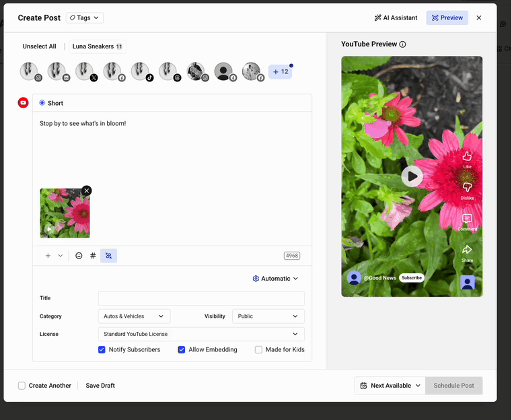Select the Luna Sneakers X profile avatar
This screenshot has width=512, height=420.
coord(85,71)
